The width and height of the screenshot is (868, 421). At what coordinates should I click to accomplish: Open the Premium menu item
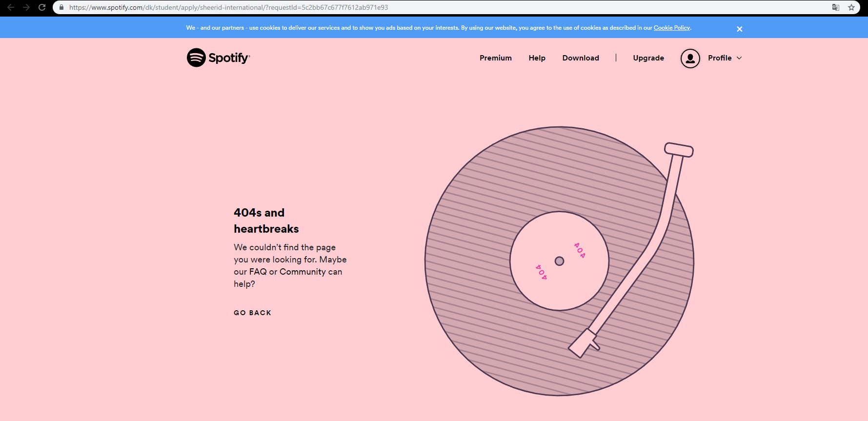[x=496, y=58]
